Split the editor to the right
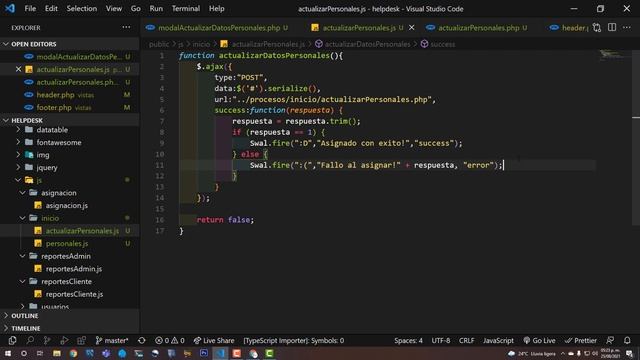Screen dimensions: 640x360 (x=612, y=27)
